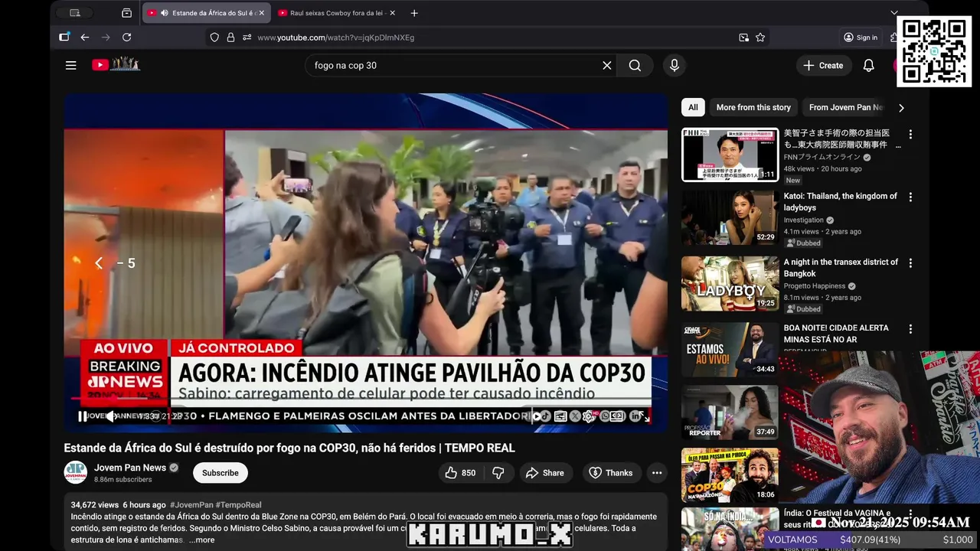Open the Create menu
Image resolution: width=980 pixels, height=551 pixels.
823,65
